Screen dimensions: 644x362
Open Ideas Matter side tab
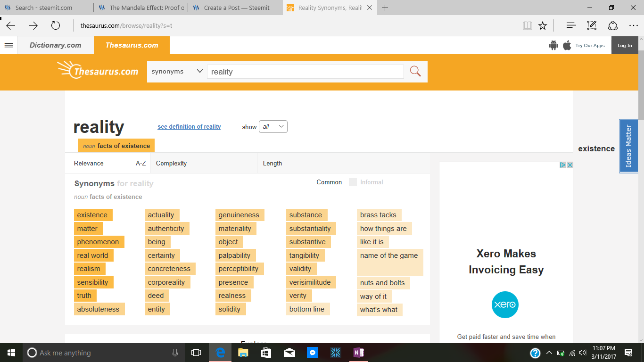click(x=628, y=146)
